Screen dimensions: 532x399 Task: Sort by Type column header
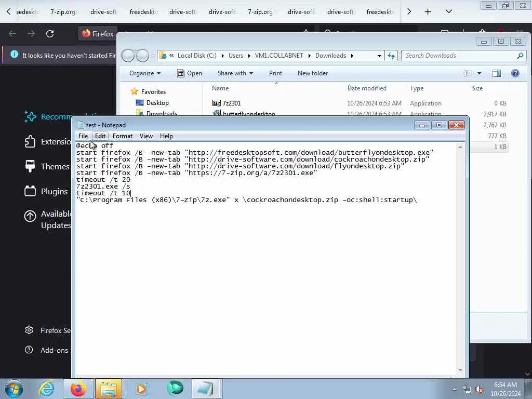point(417,88)
